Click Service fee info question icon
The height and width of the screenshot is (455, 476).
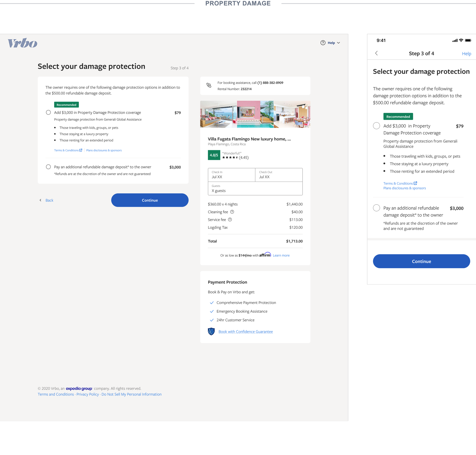pos(230,219)
